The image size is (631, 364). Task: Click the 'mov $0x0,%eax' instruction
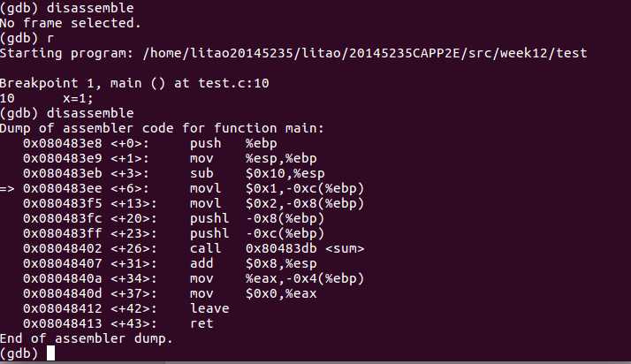click(x=258, y=293)
